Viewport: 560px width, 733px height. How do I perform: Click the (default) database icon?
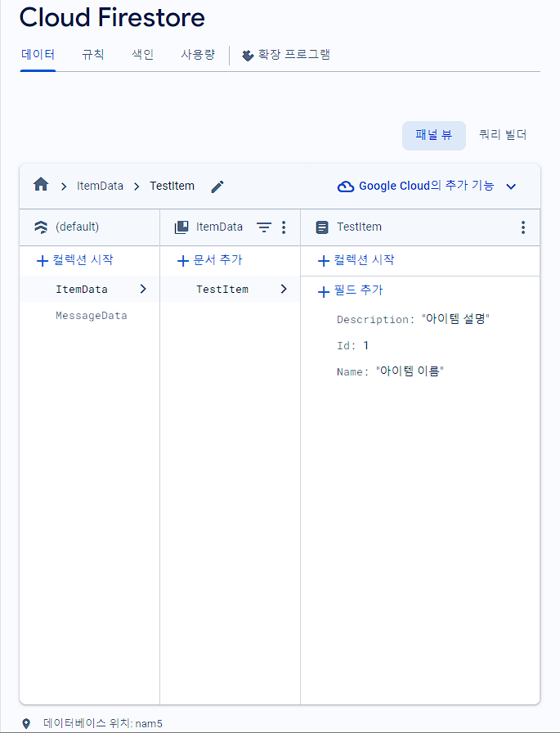pyautogui.click(x=41, y=227)
